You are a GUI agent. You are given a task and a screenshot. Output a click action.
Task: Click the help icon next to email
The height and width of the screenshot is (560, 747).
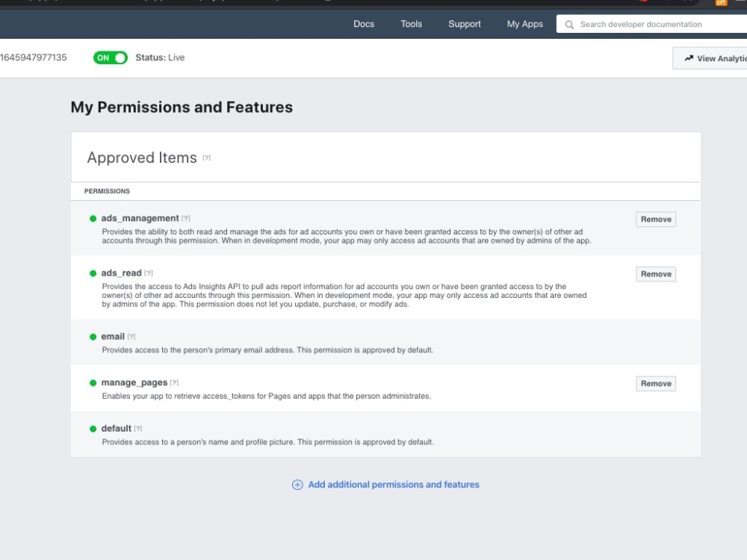(131, 337)
